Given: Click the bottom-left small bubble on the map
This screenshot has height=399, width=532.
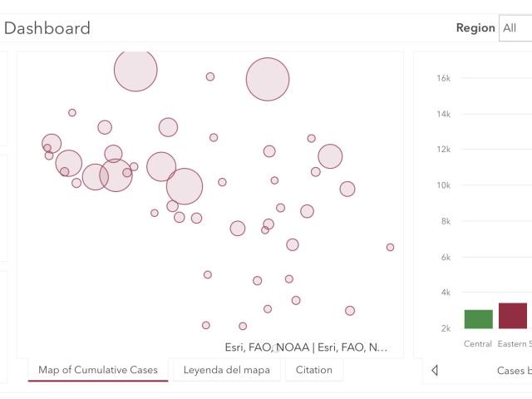Looking at the screenshot, I should (206, 325).
